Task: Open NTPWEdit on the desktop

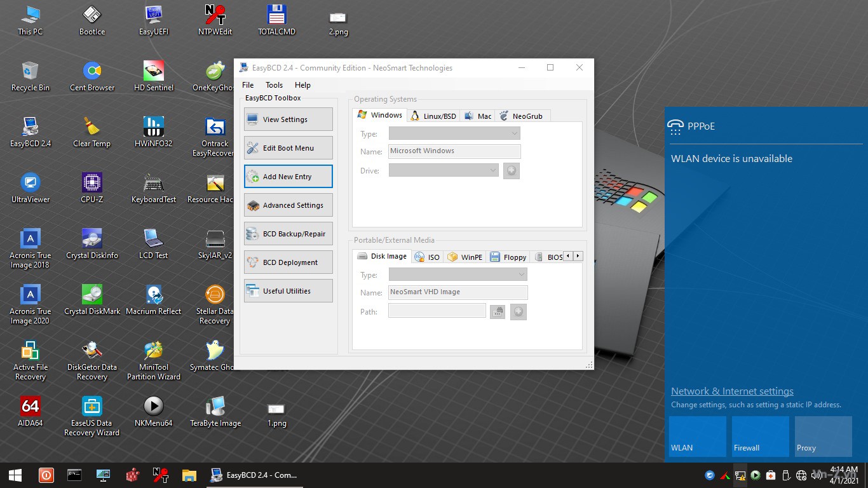Action: 215,20
